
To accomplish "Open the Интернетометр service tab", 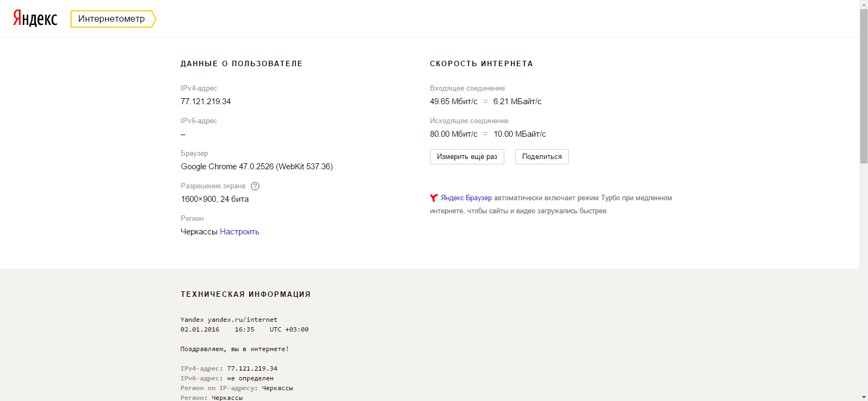I will pyautogui.click(x=113, y=19).
